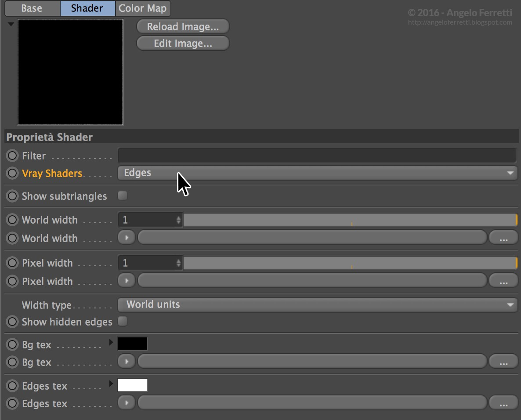The width and height of the screenshot is (521, 420).
Task: Open the Pixel width texture arrow menu
Action: (127, 281)
